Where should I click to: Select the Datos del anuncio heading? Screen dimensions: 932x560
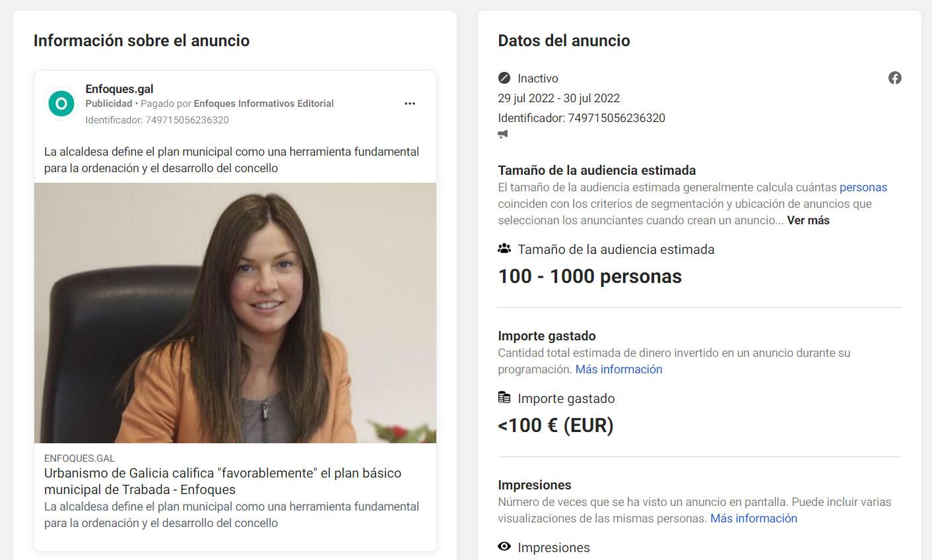pyautogui.click(x=564, y=40)
